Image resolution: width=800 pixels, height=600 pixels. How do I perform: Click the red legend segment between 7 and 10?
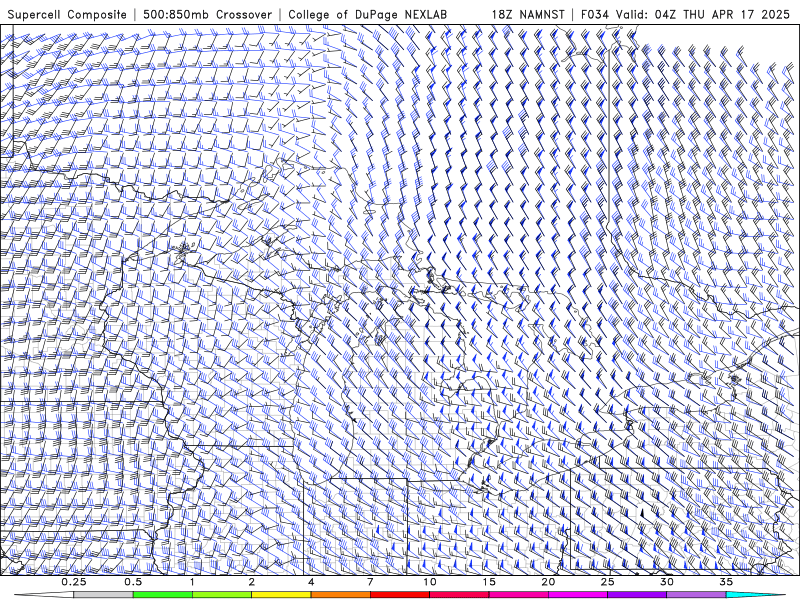point(399,595)
